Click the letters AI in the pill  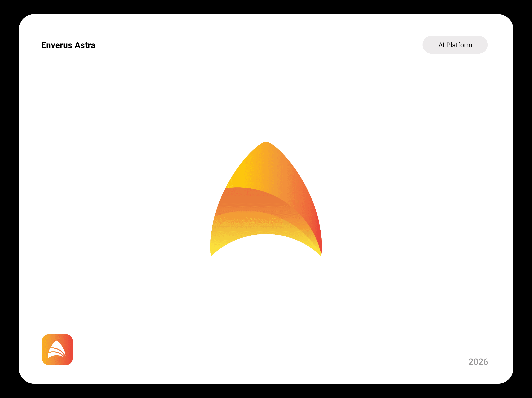pyautogui.click(x=441, y=45)
